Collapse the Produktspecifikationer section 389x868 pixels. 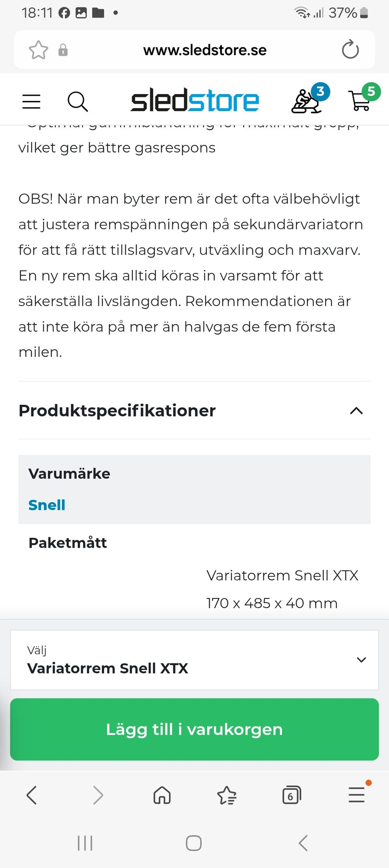coord(356,411)
